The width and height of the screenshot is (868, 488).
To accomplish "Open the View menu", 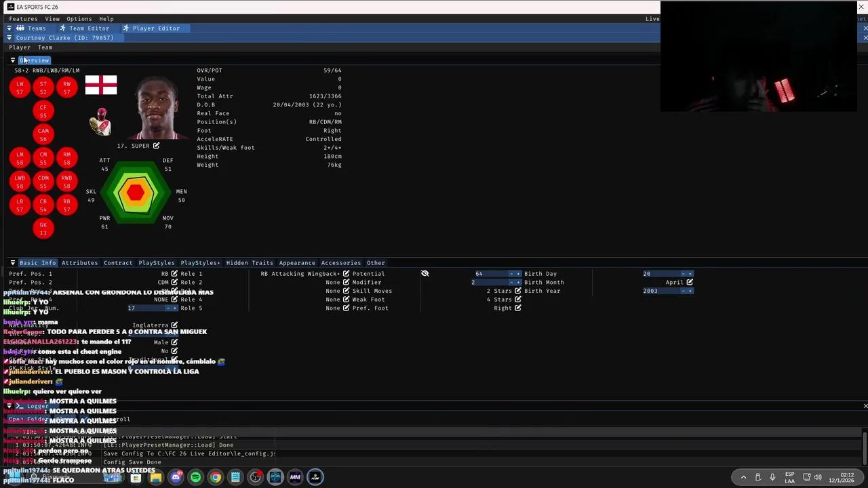I will click(x=52, y=19).
